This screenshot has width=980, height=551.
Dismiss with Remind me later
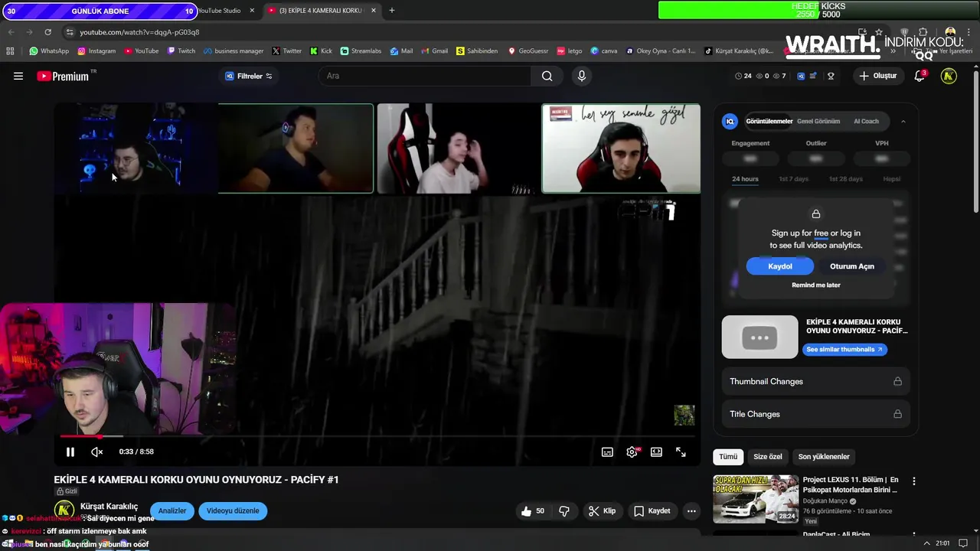tap(816, 285)
